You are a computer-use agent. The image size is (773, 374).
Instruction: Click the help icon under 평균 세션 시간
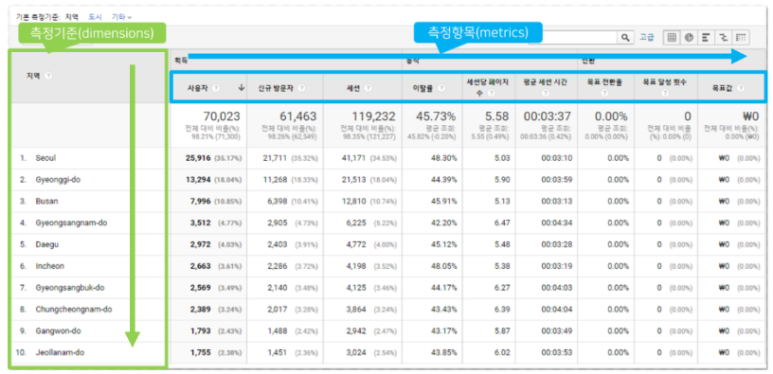click(546, 93)
